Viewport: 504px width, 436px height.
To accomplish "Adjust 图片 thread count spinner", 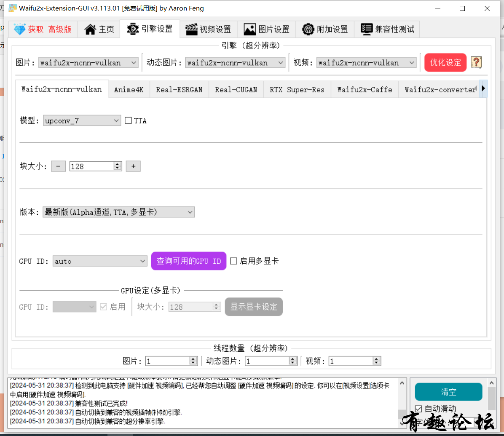I will point(193,361).
